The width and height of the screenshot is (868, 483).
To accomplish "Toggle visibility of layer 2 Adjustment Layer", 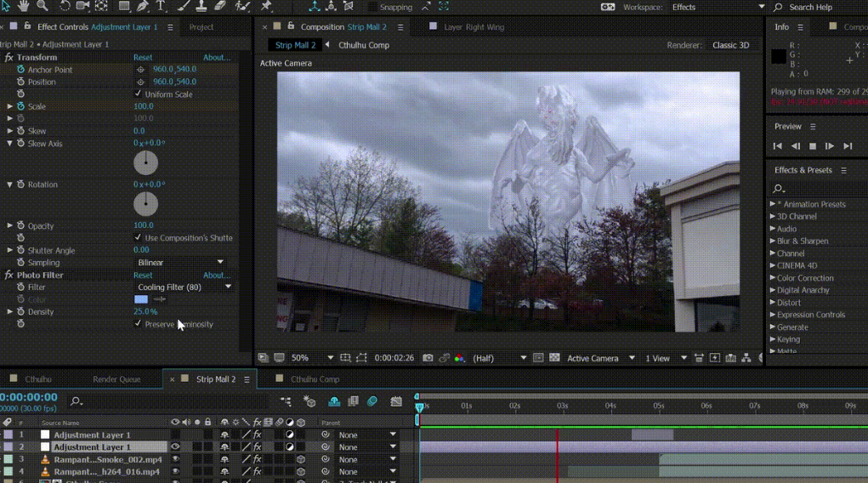I will point(175,446).
